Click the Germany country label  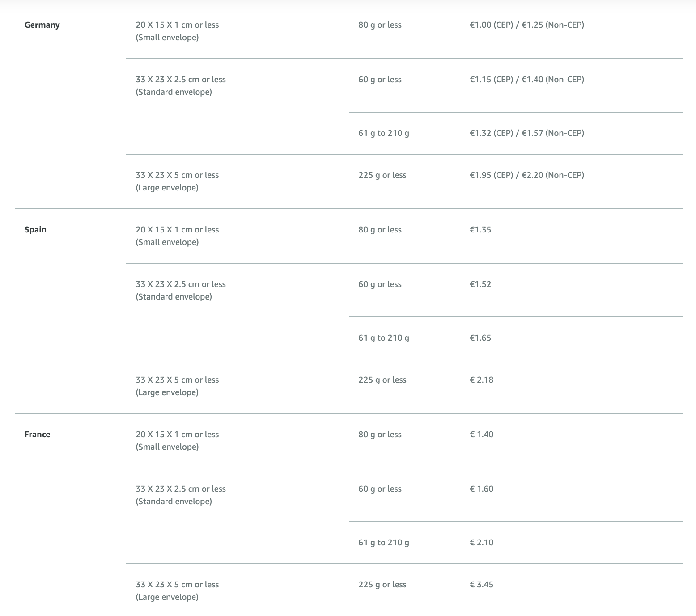point(42,25)
